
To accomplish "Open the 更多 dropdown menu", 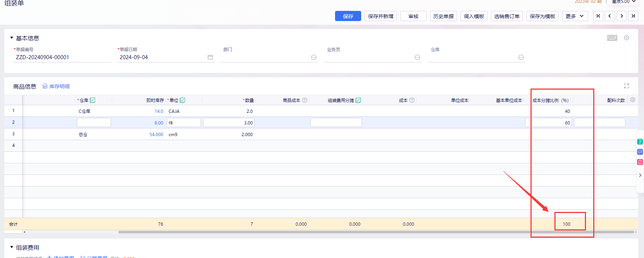I will tap(575, 16).
